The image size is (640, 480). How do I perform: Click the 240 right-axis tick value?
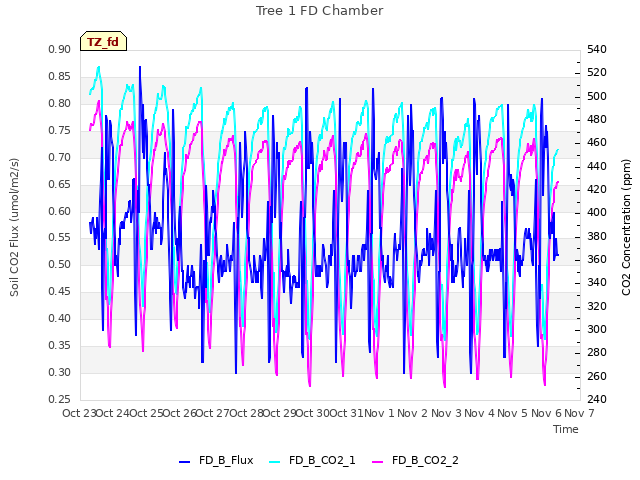coord(597,399)
